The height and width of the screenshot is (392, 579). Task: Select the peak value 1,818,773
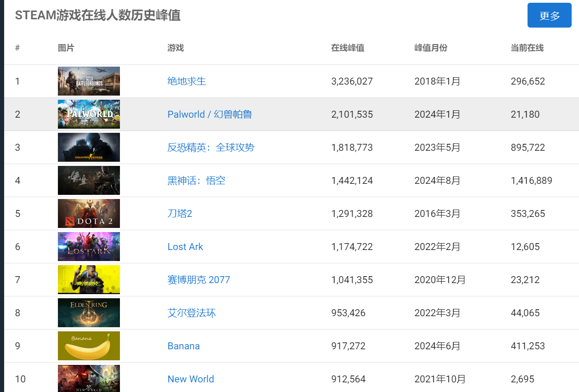352,148
